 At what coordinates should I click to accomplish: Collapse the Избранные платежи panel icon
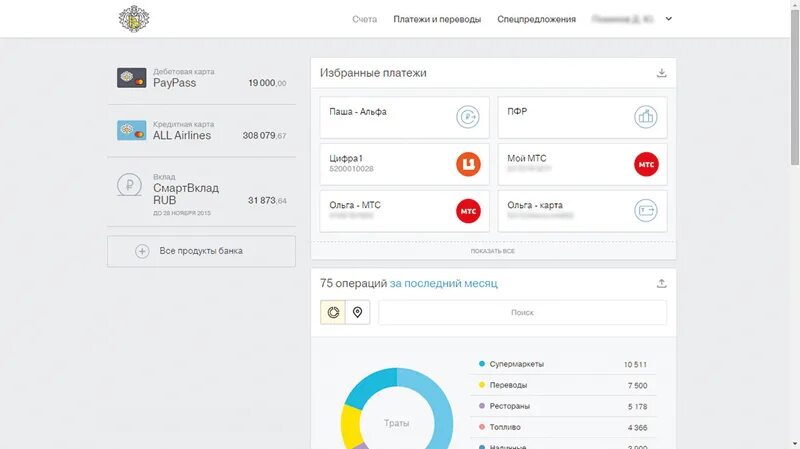pyautogui.click(x=661, y=73)
